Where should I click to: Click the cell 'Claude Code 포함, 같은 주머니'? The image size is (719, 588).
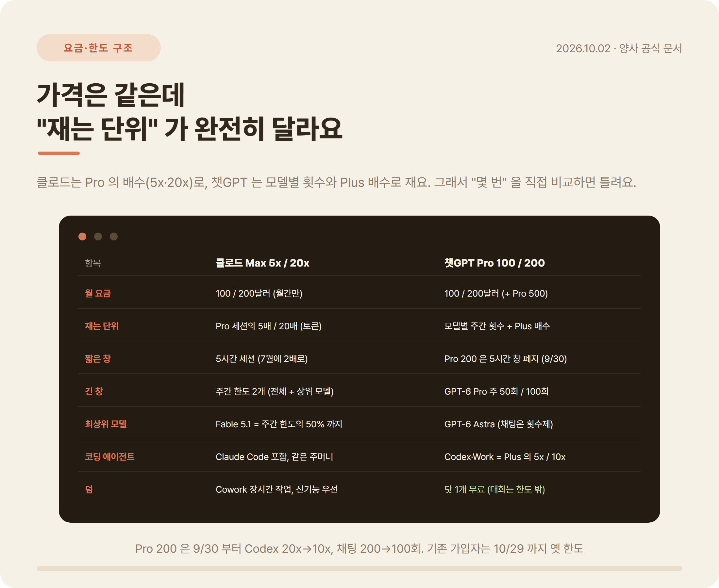point(274,457)
